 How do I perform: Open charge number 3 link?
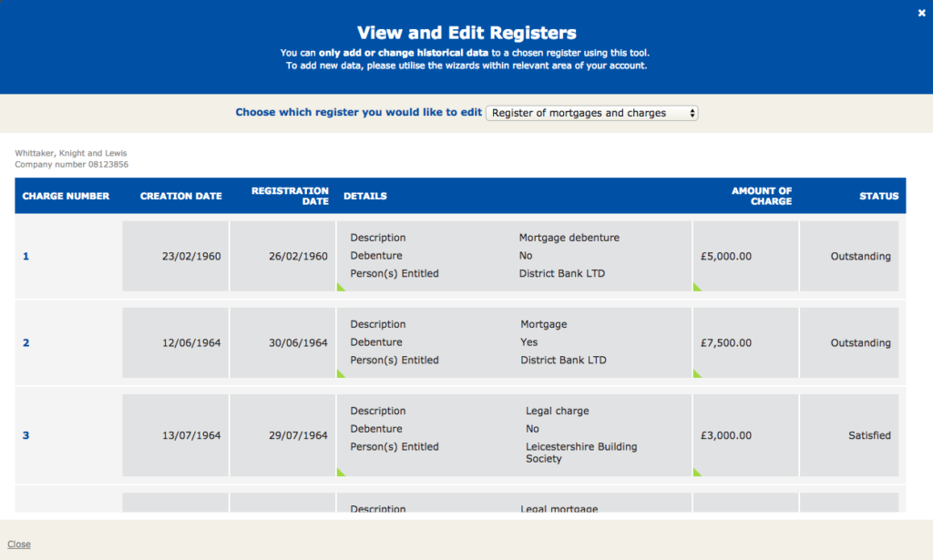click(26, 435)
